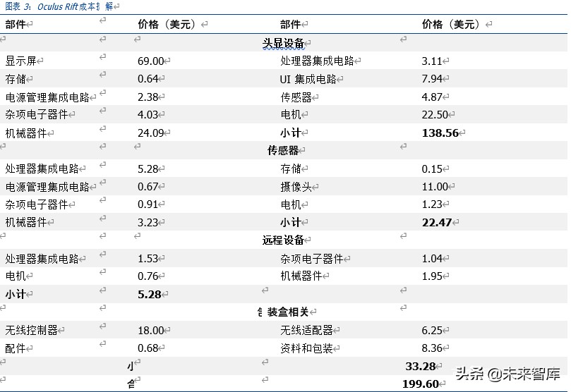This screenshot has width=571, height=392.
Task: Click the right '部件' column header
Action: point(290,25)
